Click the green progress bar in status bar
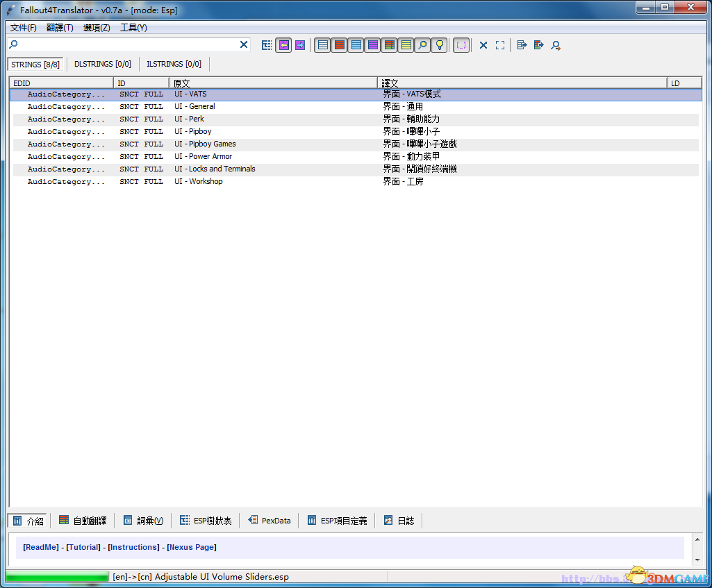Image resolution: width=712 pixels, height=588 pixels. pyautogui.click(x=57, y=577)
